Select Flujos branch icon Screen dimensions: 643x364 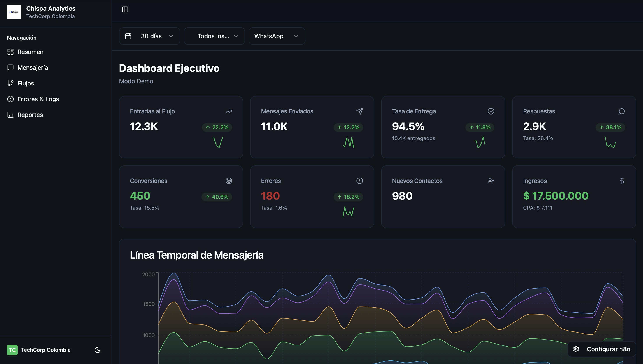point(10,83)
